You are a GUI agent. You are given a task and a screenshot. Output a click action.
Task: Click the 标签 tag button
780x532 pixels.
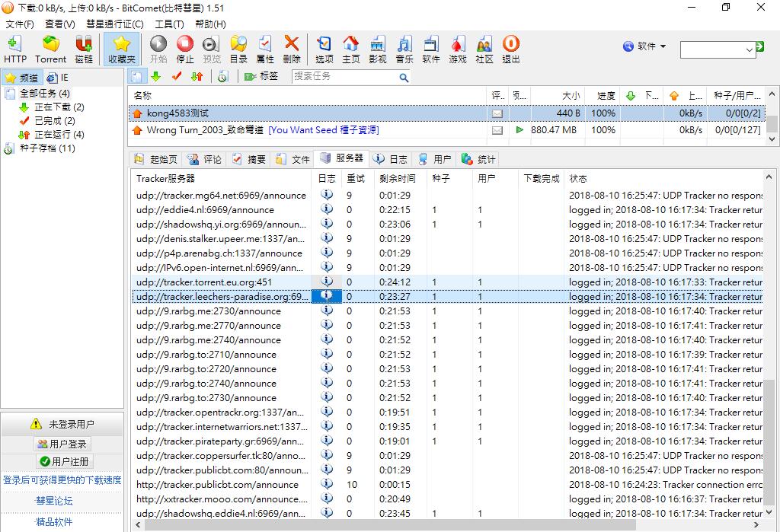pos(261,76)
